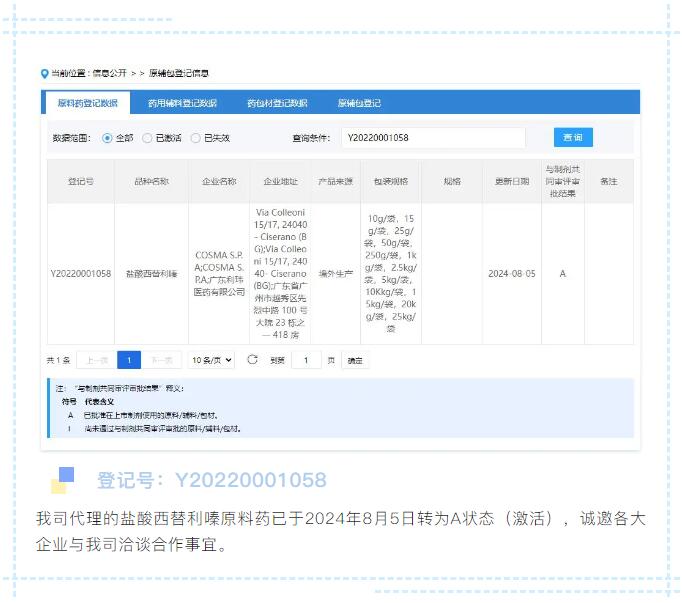Click the 10g/袋 packaging specification cell
Screen dimensions: 682x603
(x=391, y=273)
